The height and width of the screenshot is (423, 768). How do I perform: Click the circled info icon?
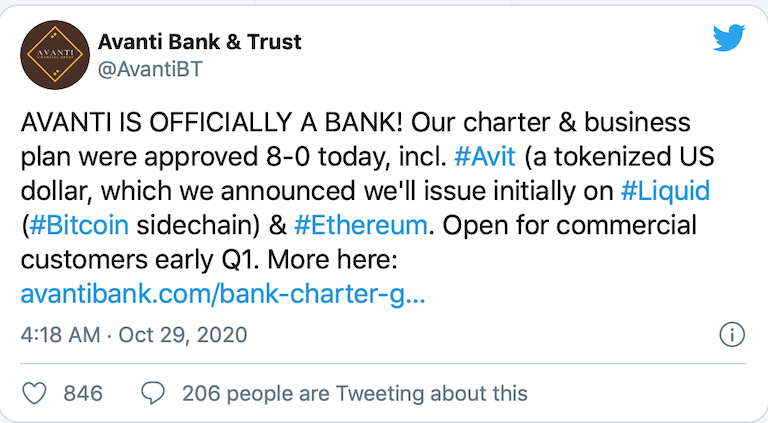tap(732, 335)
